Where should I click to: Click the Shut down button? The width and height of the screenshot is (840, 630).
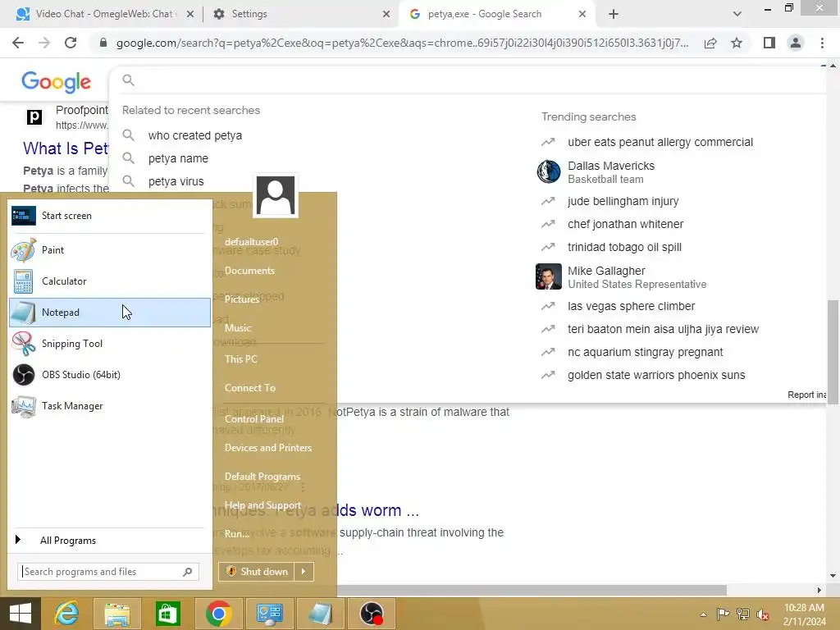(257, 572)
